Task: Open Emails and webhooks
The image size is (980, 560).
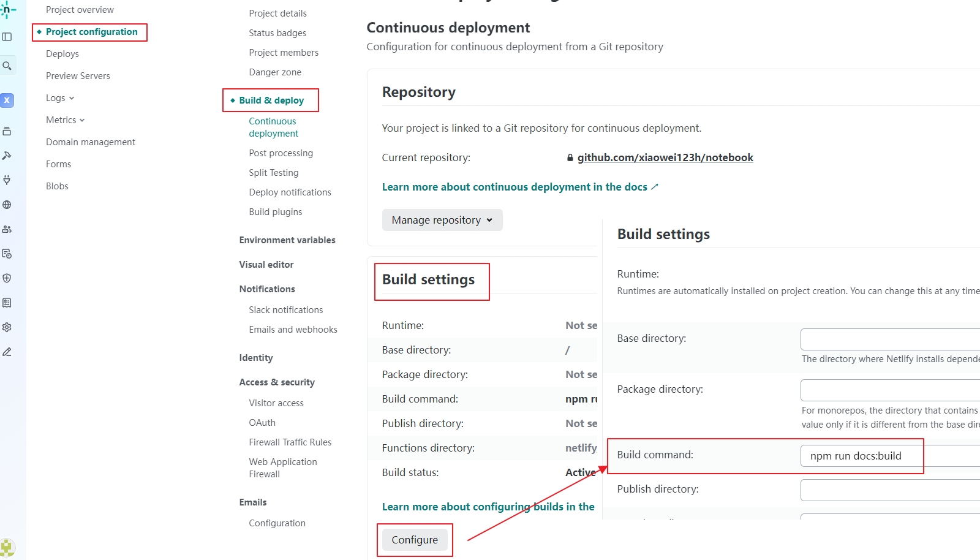Action: 293,330
